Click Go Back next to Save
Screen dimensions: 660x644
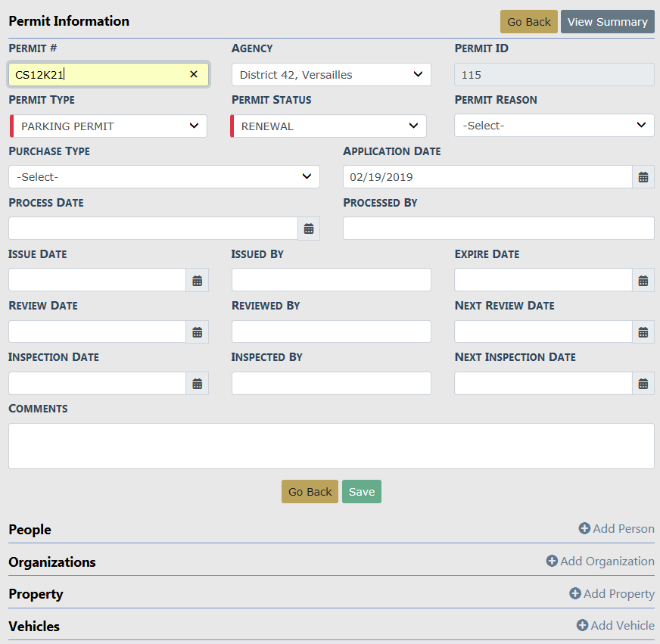(x=310, y=492)
